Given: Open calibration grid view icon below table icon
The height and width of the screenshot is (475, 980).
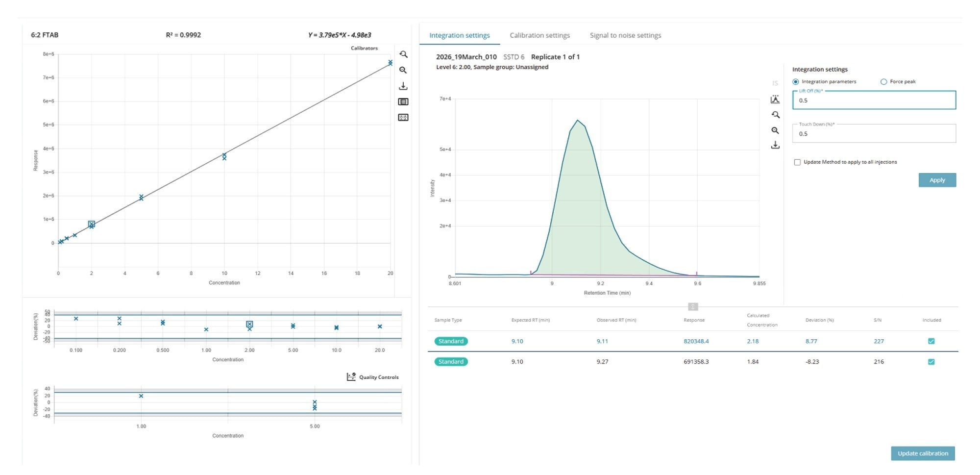Looking at the screenshot, I should [403, 118].
